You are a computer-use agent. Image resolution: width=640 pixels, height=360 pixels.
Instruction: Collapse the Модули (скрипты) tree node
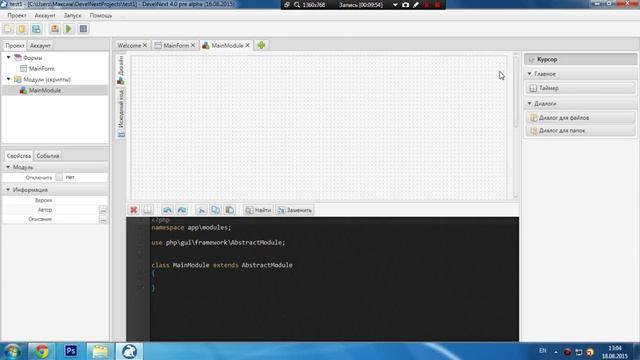pyautogui.click(x=9, y=79)
